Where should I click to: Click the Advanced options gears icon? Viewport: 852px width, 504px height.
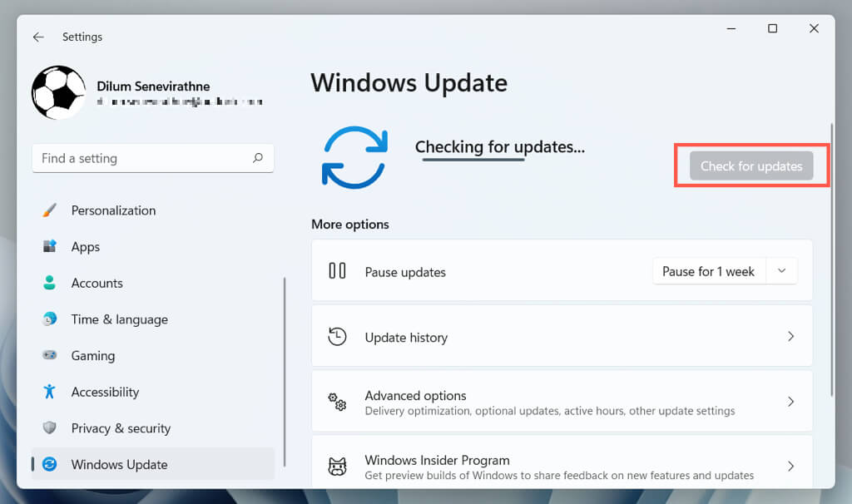(x=337, y=402)
